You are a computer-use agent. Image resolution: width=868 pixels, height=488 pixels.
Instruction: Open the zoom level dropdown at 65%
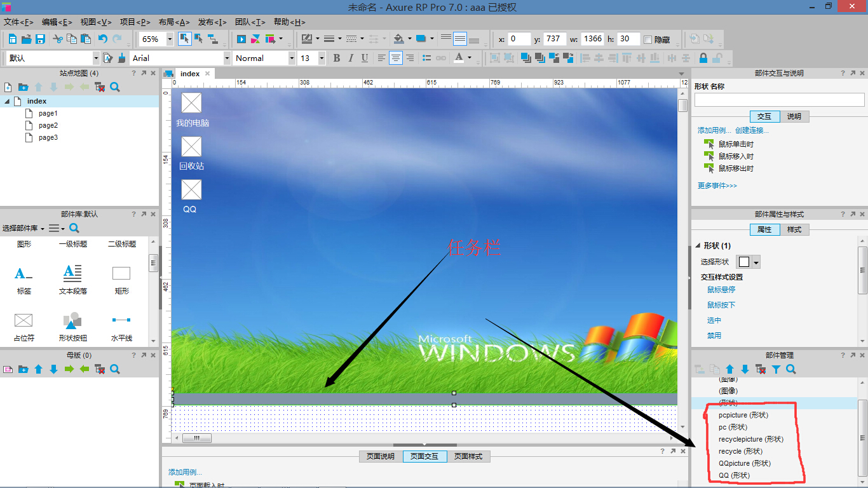click(x=170, y=39)
